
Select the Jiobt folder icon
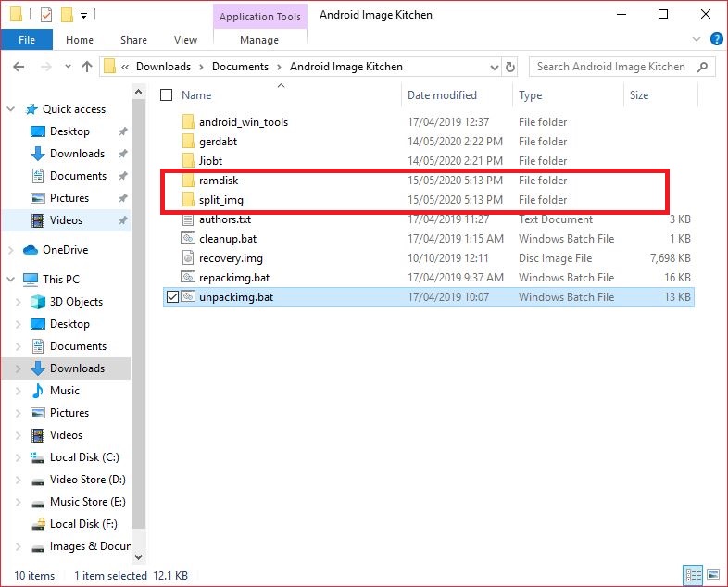pos(188,160)
